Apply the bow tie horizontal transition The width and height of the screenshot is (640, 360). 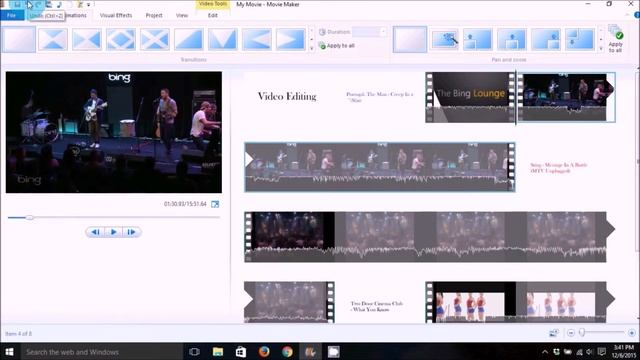87,39
